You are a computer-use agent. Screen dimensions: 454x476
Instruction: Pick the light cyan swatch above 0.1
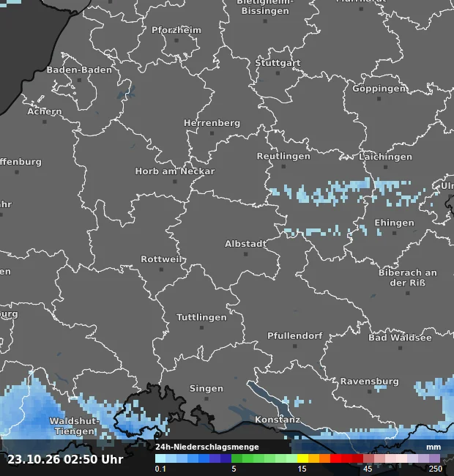(x=160, y=458)
